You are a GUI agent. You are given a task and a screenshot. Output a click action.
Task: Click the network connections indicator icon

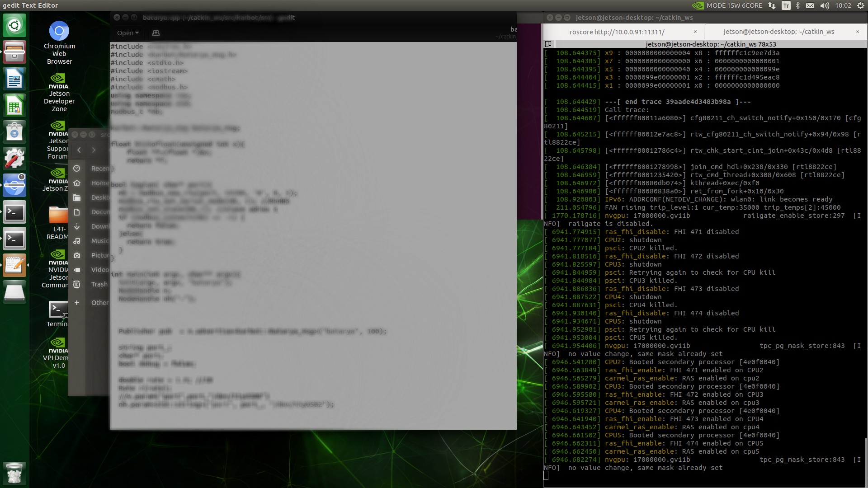pos(772,5)
